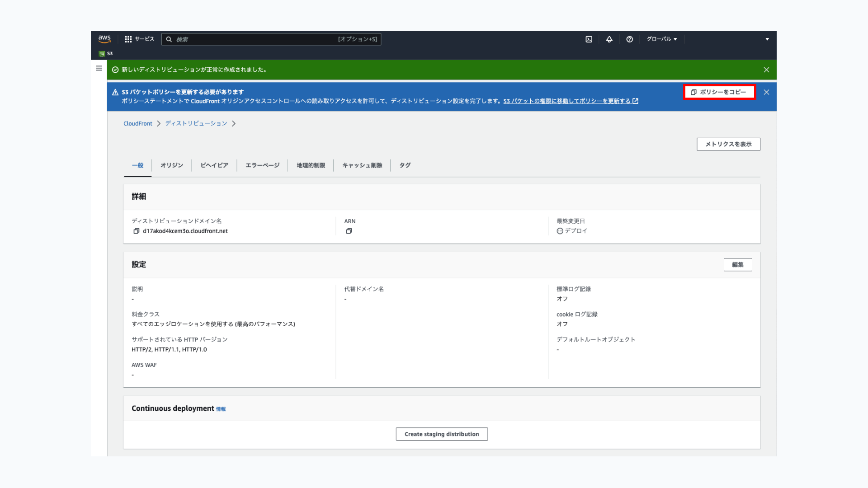The width and height of the screenshot is (868, 488).
Task: Open the CloudShell terminal icon
Action: pyautogui.click(x=589, y=39)
